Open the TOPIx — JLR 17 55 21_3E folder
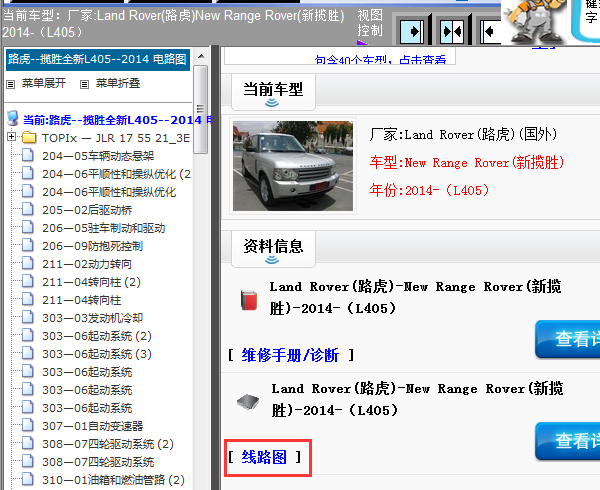The image size is (600, 490). pos(116,138)
